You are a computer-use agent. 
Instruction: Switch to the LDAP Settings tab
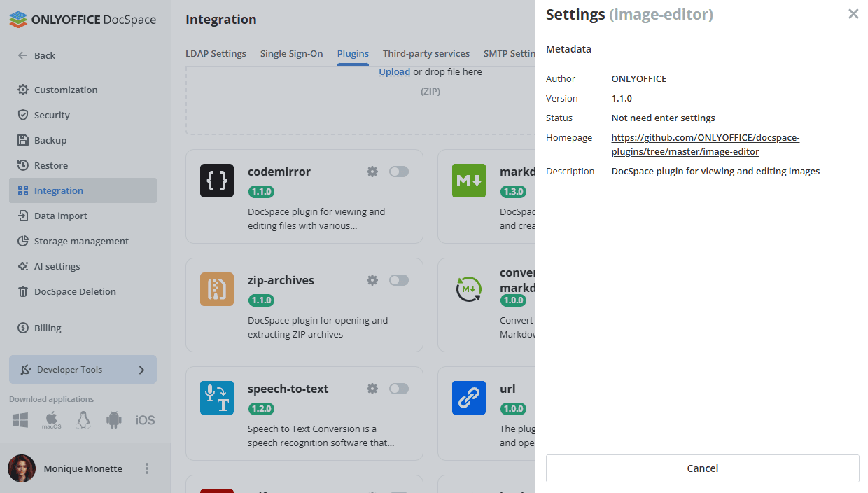pyautogui.click(x=216, y=53)
